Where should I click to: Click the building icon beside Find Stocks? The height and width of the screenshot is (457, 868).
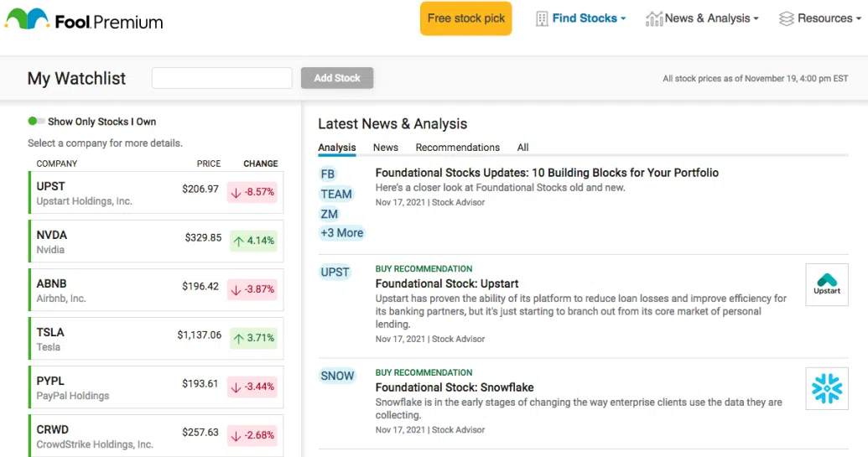click(542, 18)
